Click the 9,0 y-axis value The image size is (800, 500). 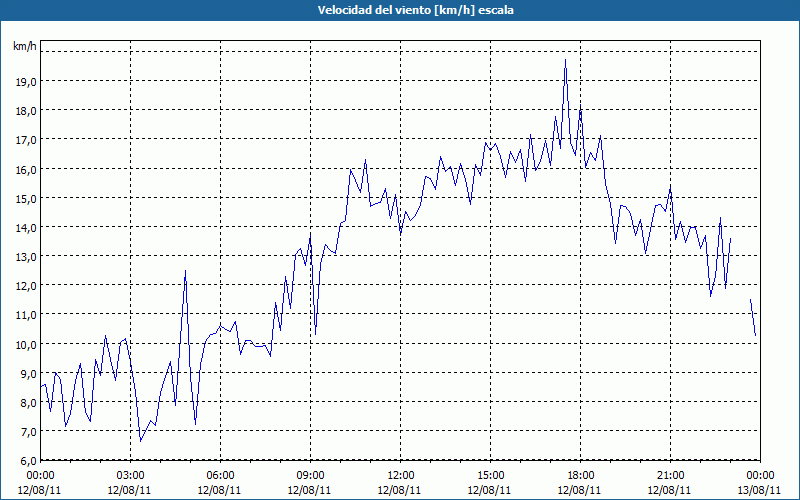coord(28,373)
